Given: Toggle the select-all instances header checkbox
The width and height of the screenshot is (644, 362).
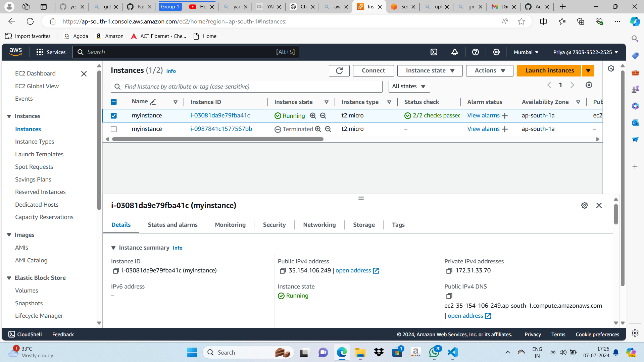Looking at the screenshot, I should click(114, 102).
